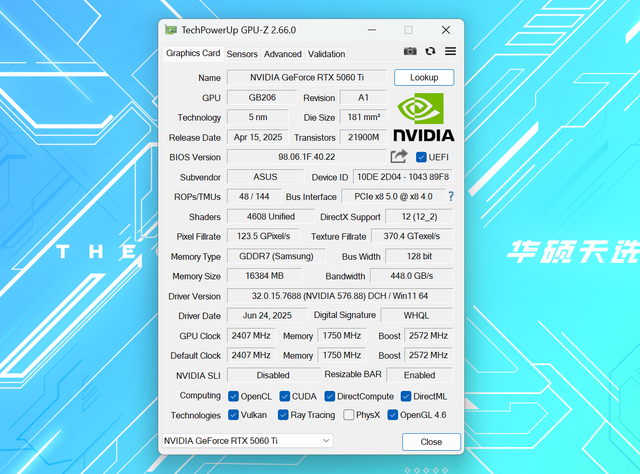Screen dimensions: 640x474
Task: Click the PCIe x8 5.0 @ x8 4.0 field
Action: coord(393,196)
